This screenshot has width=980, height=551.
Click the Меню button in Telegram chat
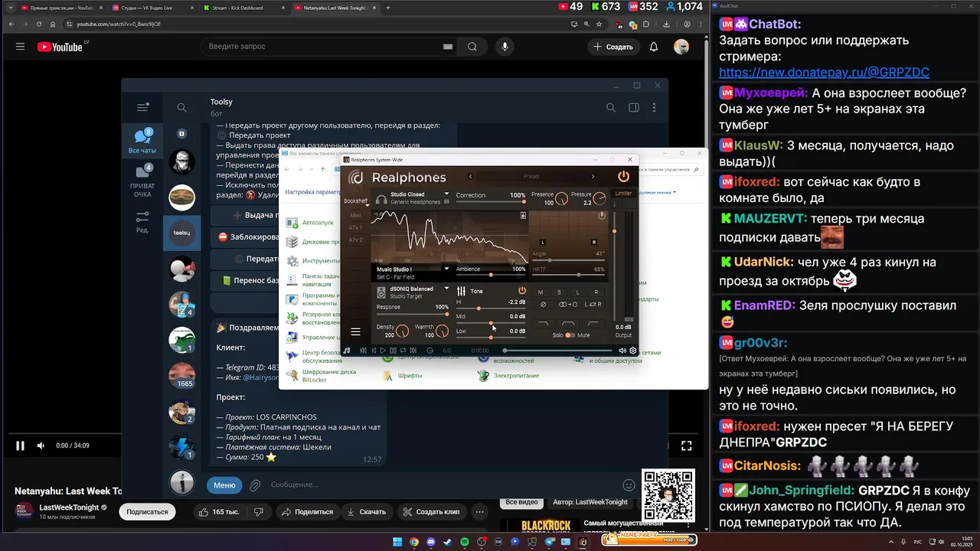click(224, 484)
